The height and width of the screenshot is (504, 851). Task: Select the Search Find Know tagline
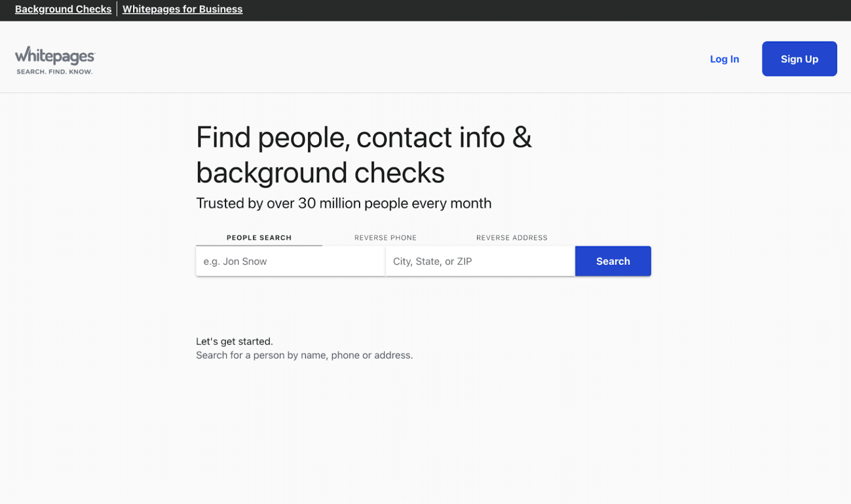(54, 71)
